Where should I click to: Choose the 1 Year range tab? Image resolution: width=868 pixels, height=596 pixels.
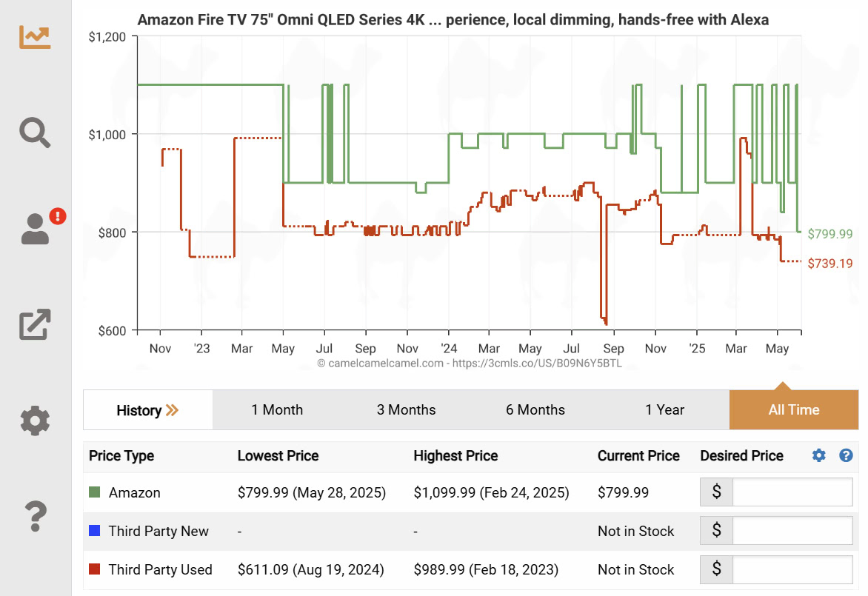[664, 410]
